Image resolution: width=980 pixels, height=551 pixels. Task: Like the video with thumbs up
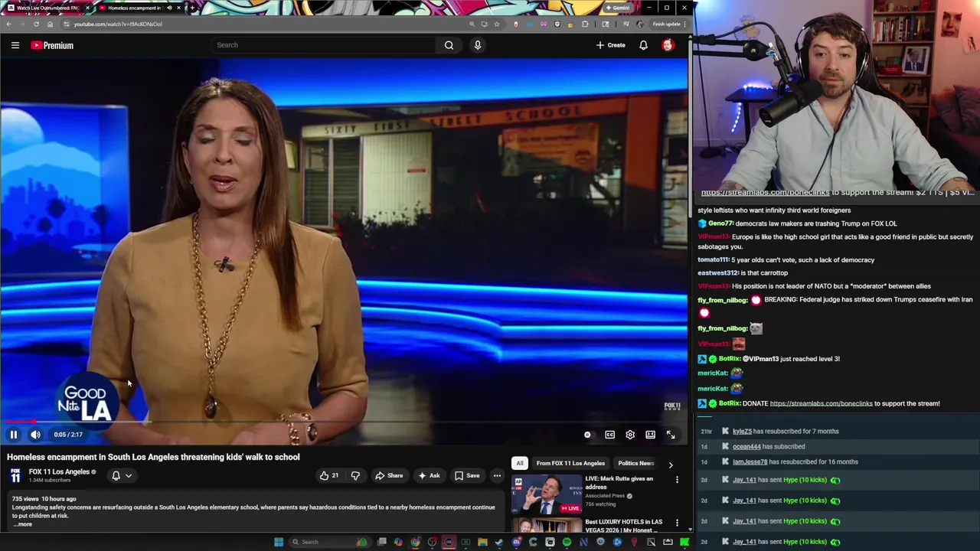pos(330,476)
